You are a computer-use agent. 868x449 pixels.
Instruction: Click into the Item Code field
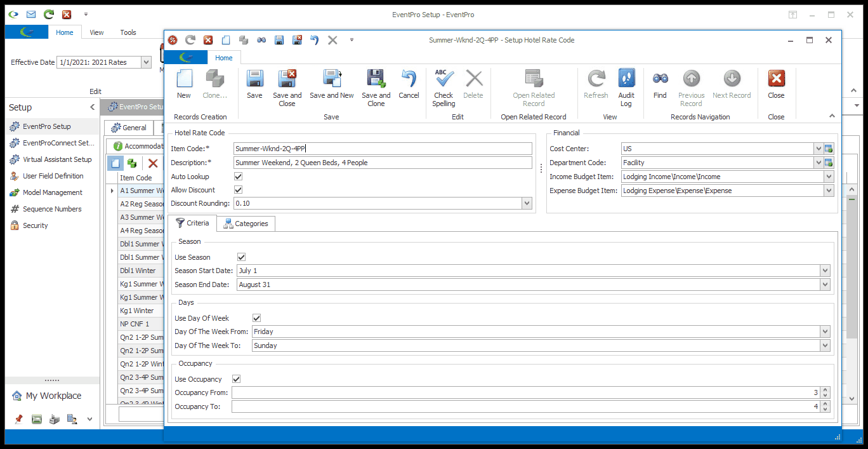(383, 149)
